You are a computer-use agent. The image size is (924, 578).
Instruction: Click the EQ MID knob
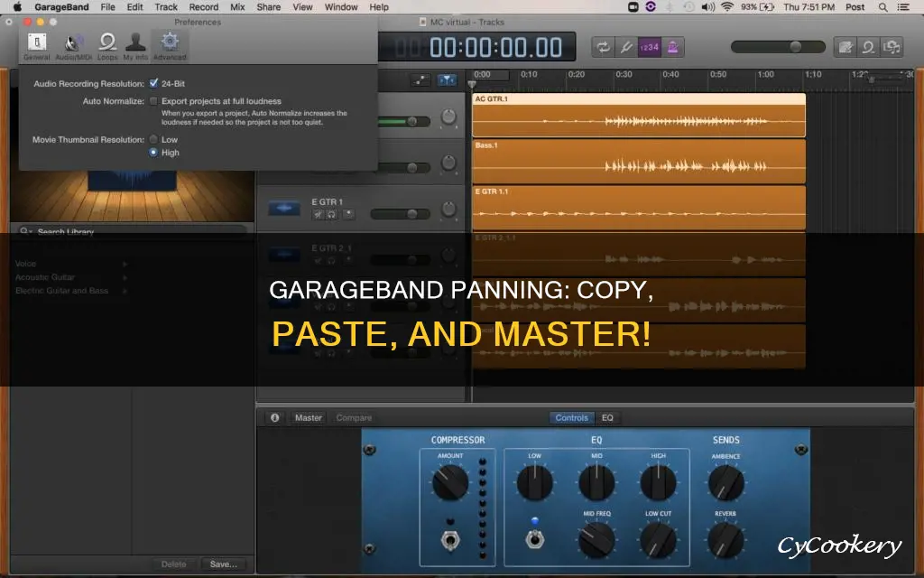[x=596, y=482]
